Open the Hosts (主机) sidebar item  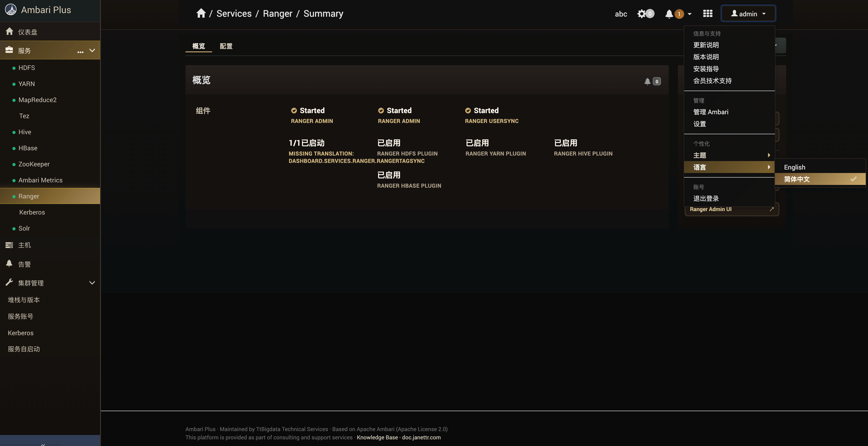point(24,245)
